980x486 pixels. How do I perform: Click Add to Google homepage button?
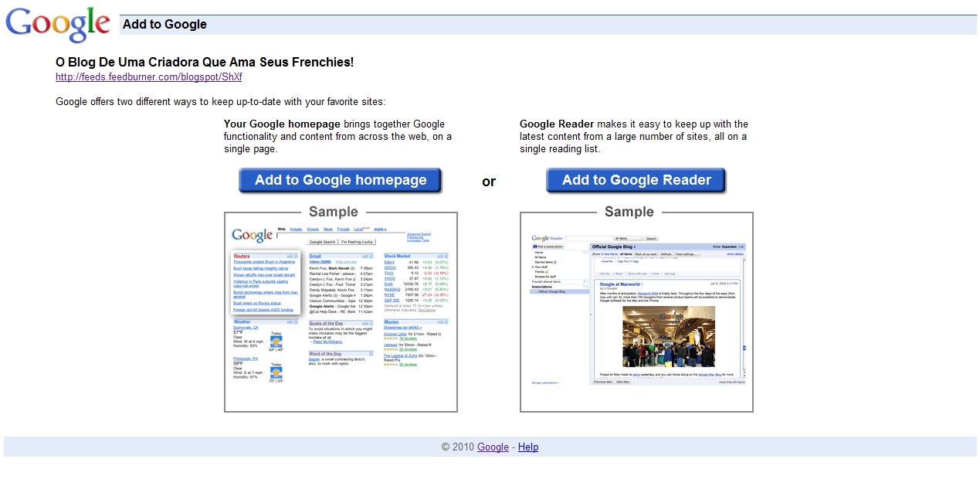click(341, 180)
